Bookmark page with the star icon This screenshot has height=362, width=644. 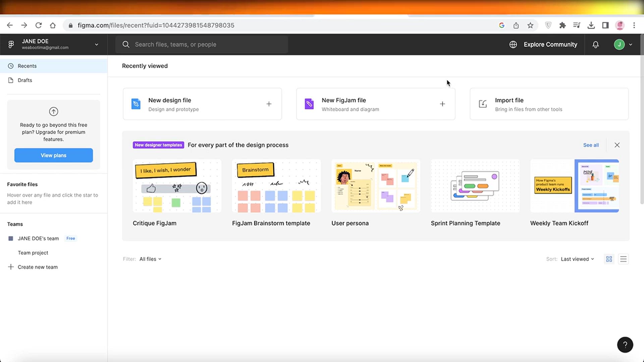click(x=530, y=25)
